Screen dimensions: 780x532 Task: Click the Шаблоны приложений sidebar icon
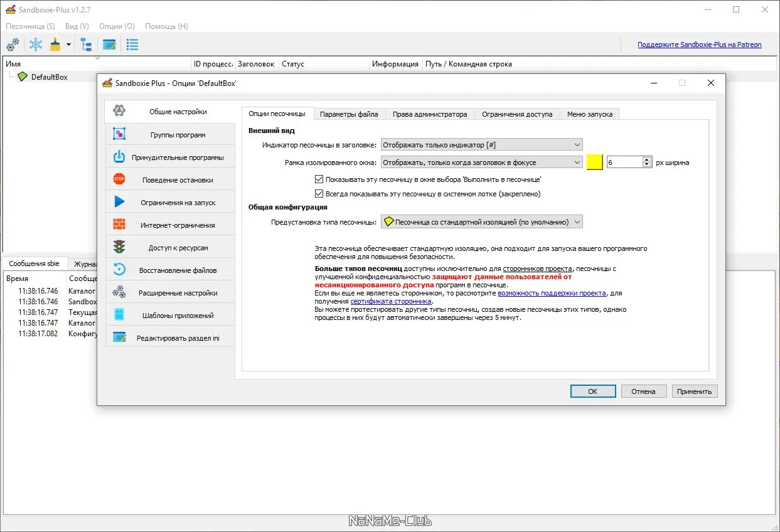click(119, 315)
